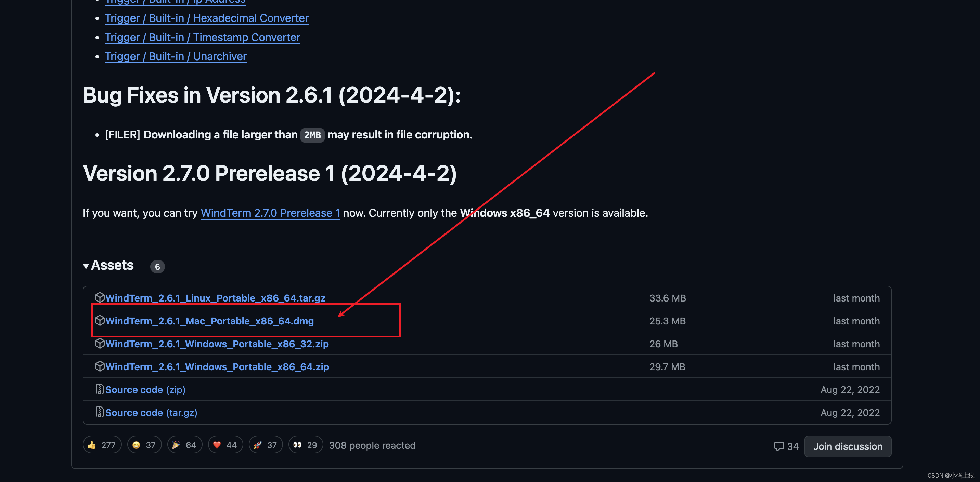Click file-zip icon beside Source code (zip)
This screenshot has width=980, height=482.
(99, 389)
